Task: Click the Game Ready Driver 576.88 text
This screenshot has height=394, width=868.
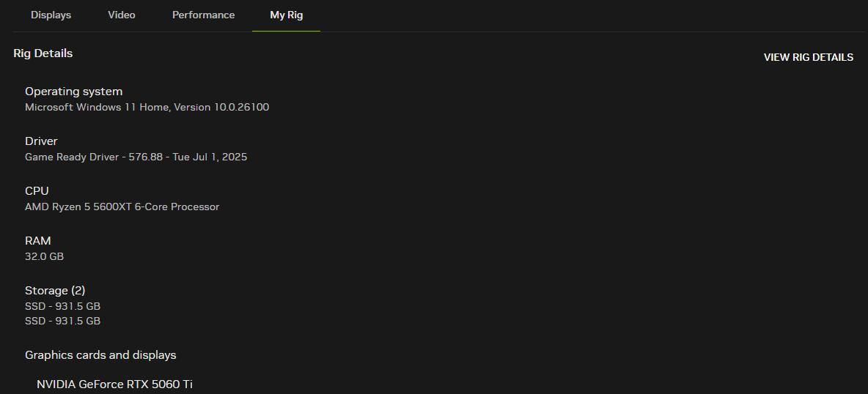Action: point(94,157)
